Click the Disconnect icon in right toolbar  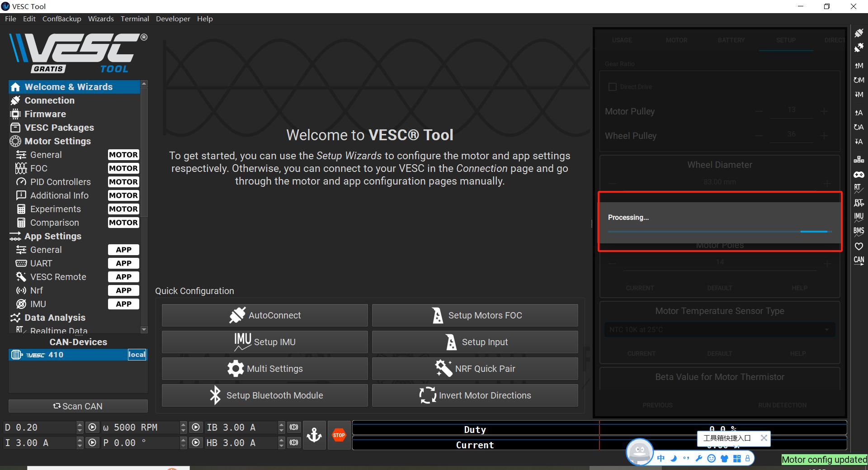[859, 47]
